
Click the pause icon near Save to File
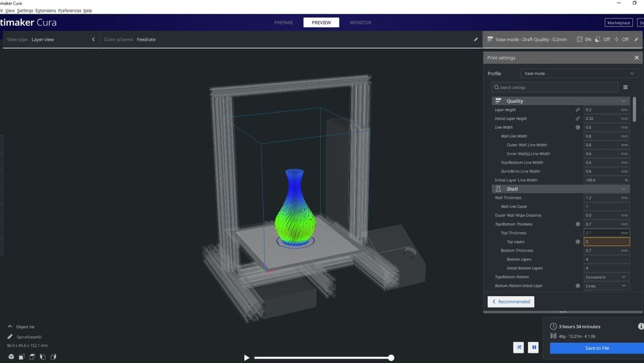point(534,347)
